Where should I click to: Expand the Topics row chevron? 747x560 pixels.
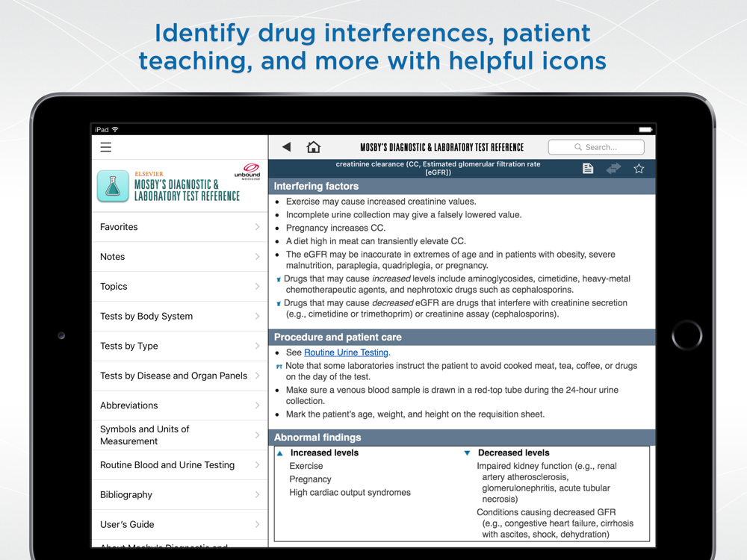[x=257, y=287]
